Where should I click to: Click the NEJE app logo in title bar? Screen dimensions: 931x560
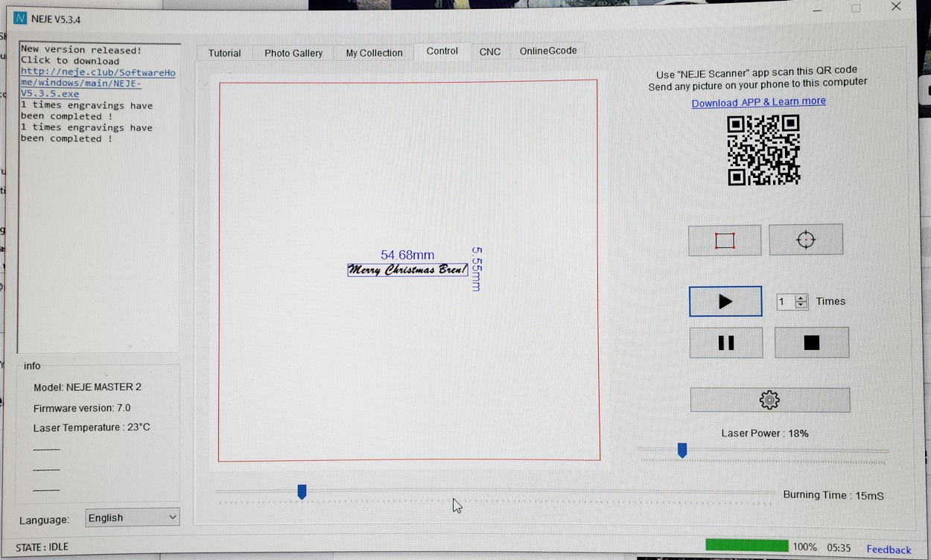click(20, 19)
